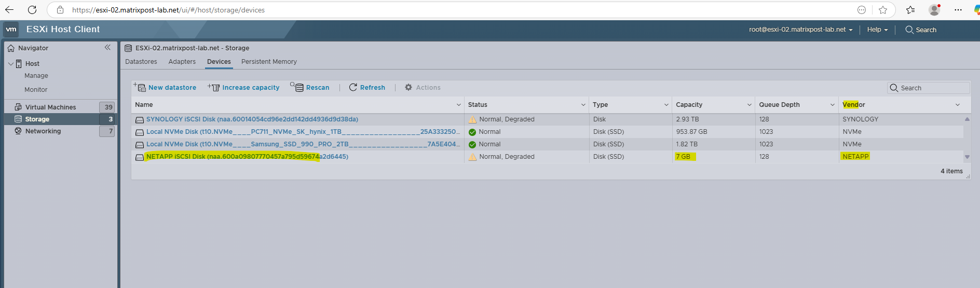Click the Networking icon in Navigator
Image resolution: width=980 pixels, height=288 pixels.
pyautogui.click(x=18, y=131)
